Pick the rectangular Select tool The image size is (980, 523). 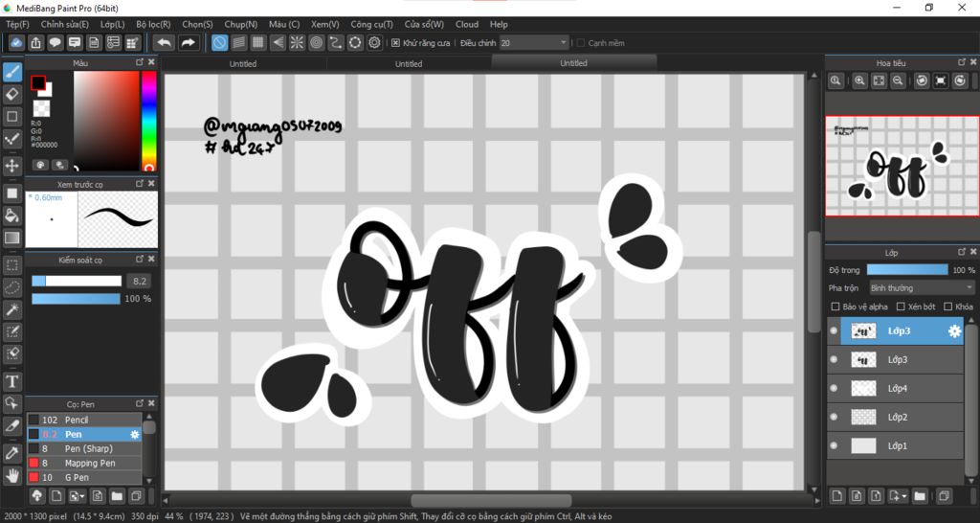point(11,265)
